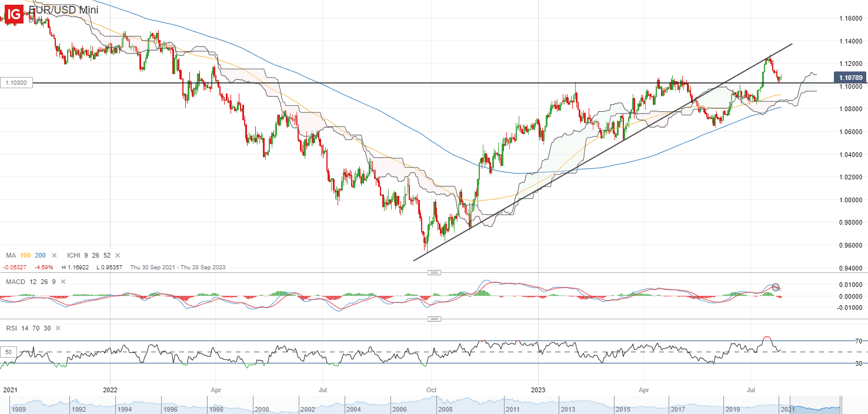This screenshot has height=414, width=868.
Task: Open settings via the RSI label
Action: 12,329
